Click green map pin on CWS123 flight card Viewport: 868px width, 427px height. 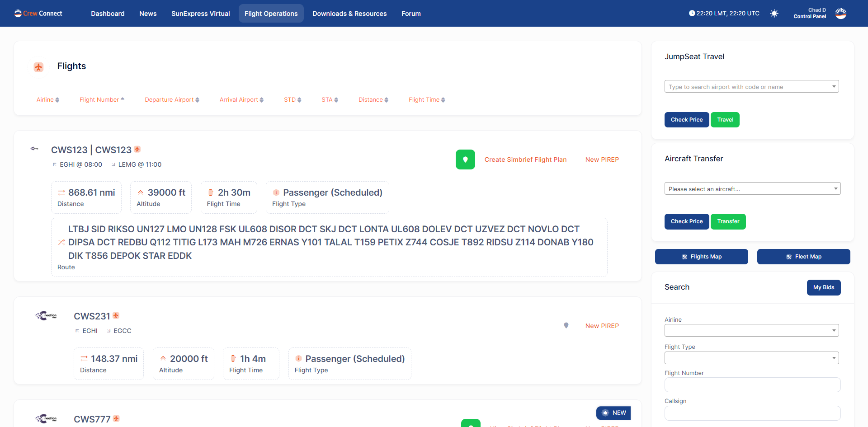pos(465,160)
